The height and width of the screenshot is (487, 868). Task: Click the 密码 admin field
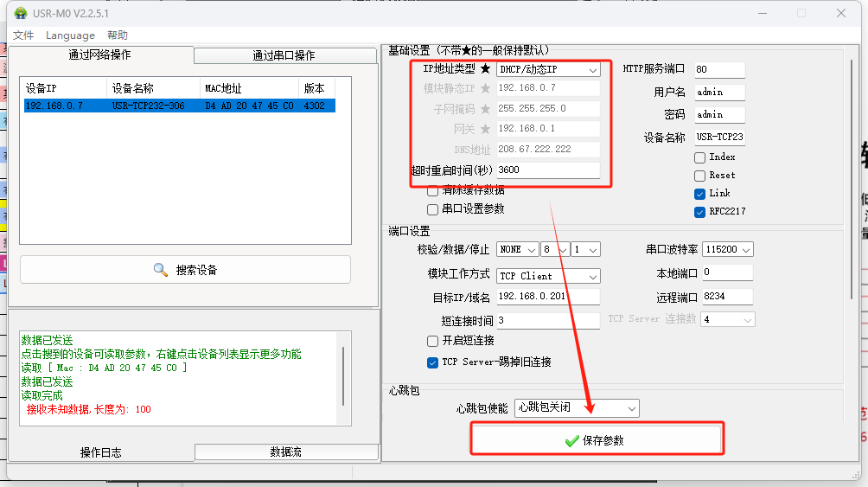(719, 115)
